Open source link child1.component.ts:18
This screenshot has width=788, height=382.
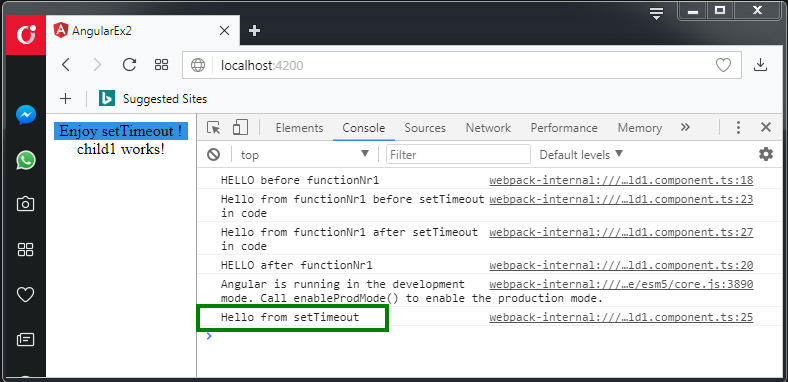coord(621,180)
